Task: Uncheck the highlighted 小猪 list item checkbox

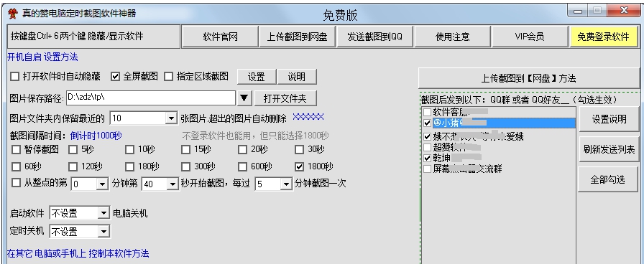Action: [x=428, y=123]
